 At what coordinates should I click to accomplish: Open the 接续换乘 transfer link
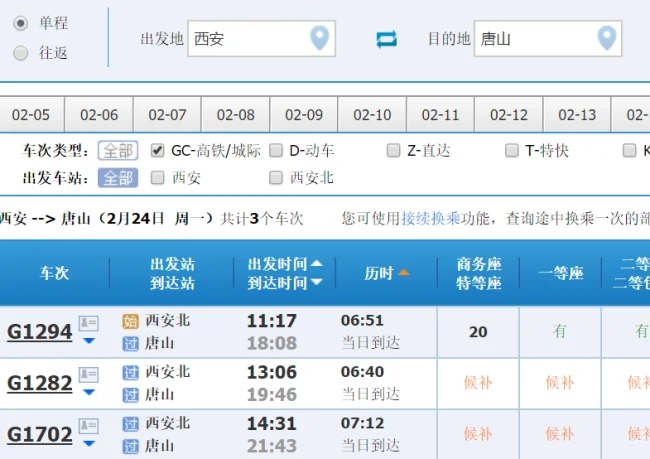tap(431, 218)
